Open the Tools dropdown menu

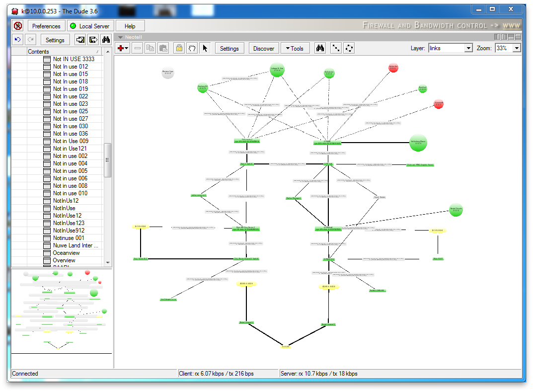pos(295,48)
